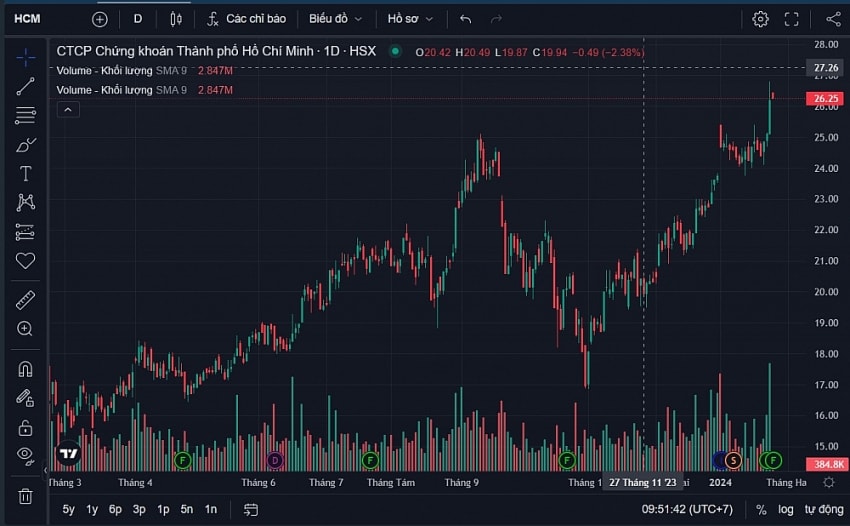Click the orange S split marker
Viewport: 850px width, 526px height.
tap(733, 460)
